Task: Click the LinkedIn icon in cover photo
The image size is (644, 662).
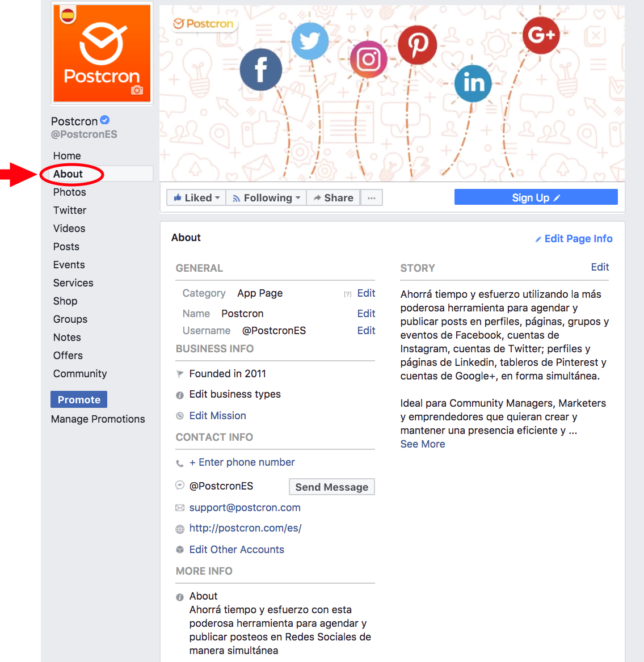Action: click(x=473, y=83)
